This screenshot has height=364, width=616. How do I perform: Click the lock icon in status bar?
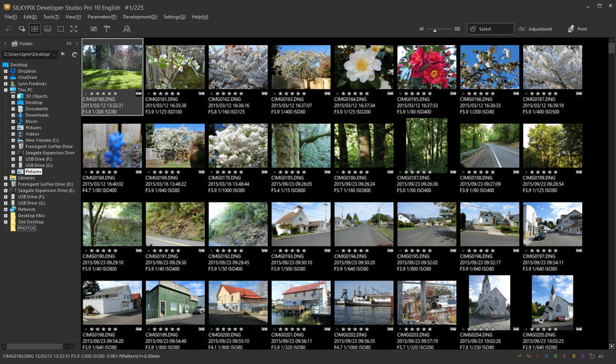click(601, 356)
